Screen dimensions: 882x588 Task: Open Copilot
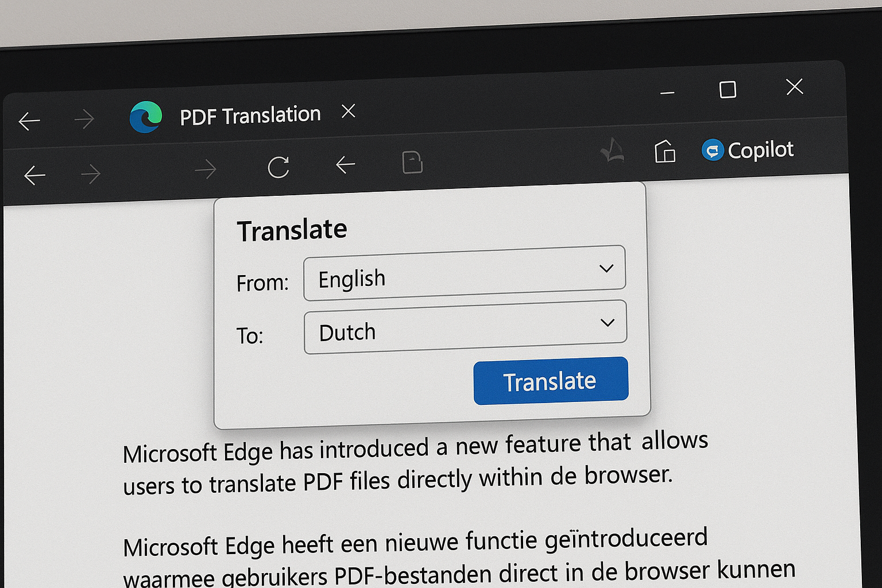[x=748, y=150]
